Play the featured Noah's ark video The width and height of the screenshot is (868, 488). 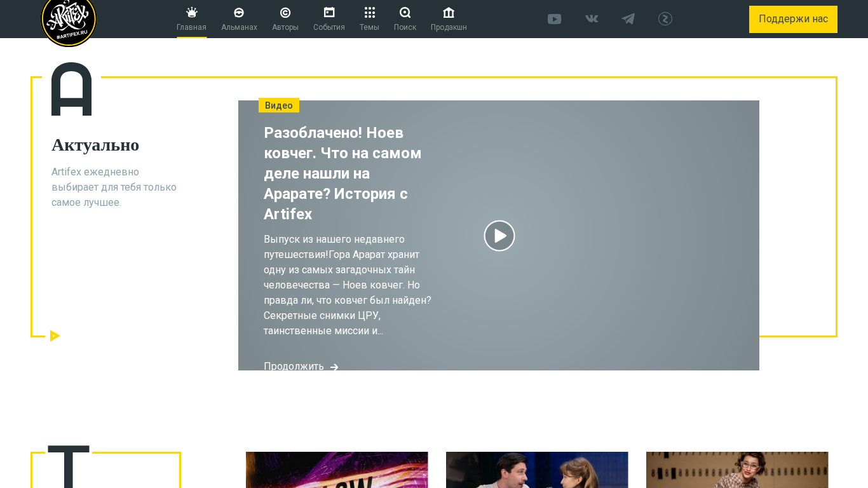499,236
